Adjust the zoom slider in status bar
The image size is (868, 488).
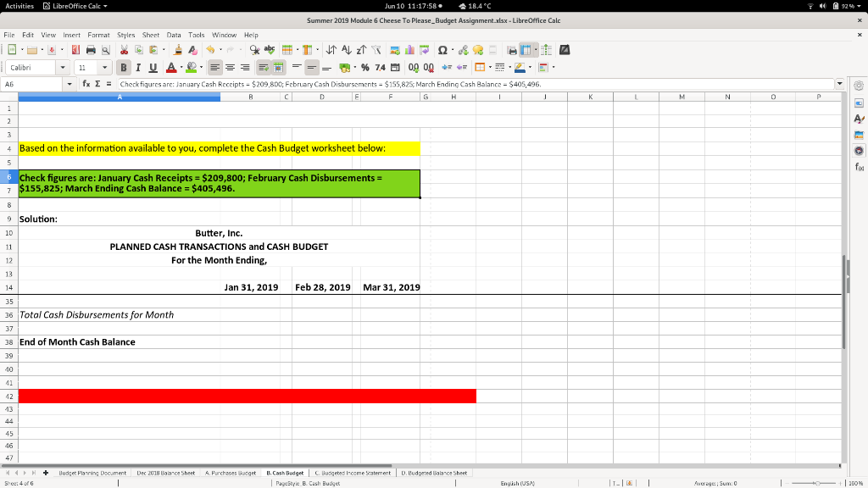coord(817,483)
